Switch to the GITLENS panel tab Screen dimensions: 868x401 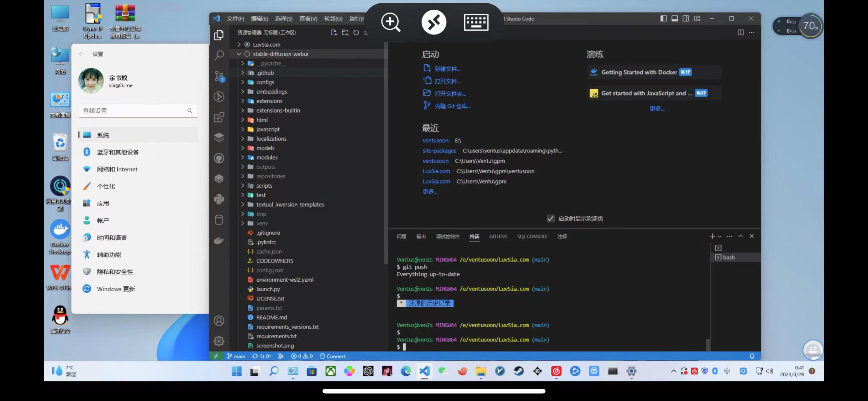pos(498,236)
